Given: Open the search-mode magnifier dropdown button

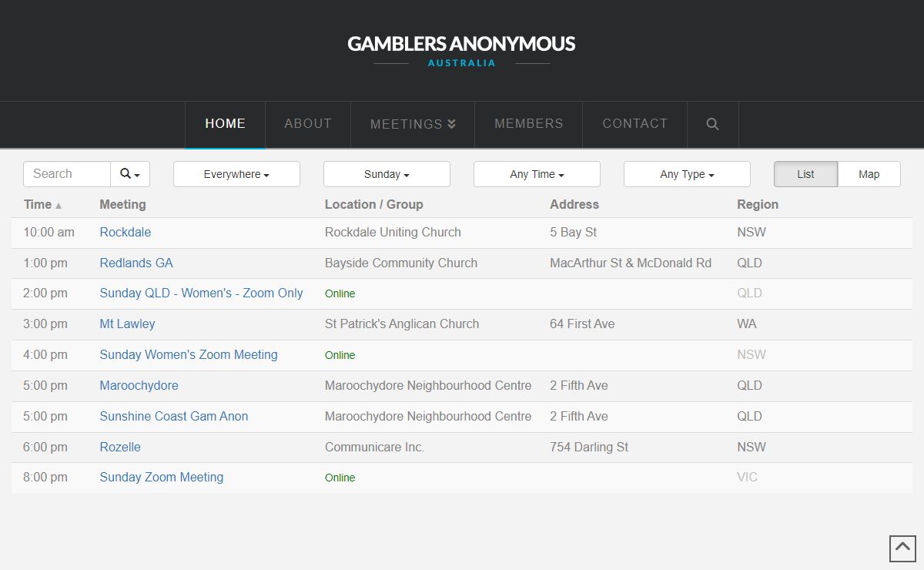Looking at the screenshot, I should pos(130,174).
